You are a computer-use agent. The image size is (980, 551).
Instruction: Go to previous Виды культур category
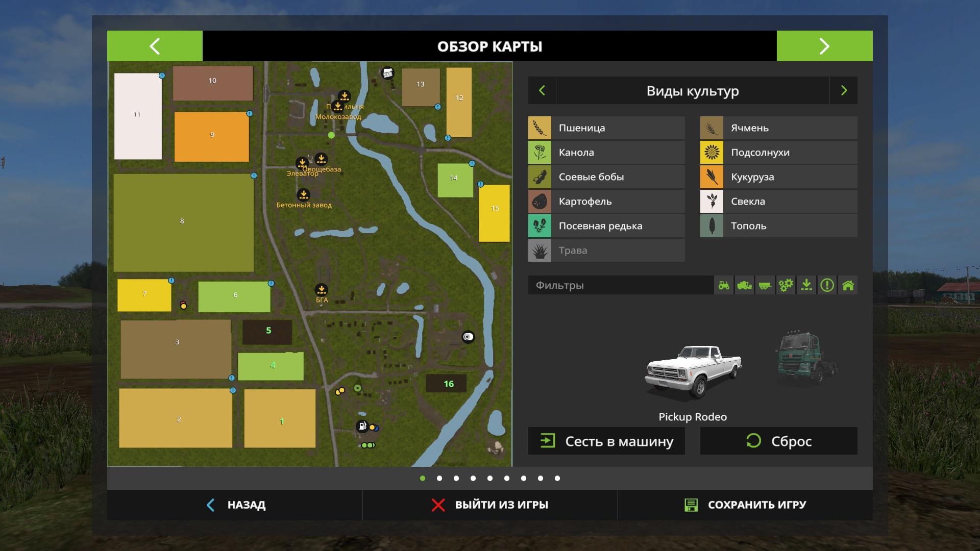[542, 91]
